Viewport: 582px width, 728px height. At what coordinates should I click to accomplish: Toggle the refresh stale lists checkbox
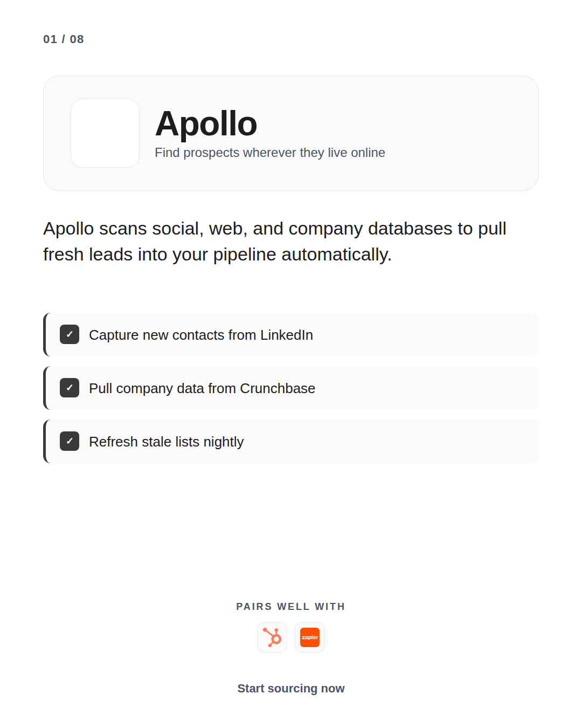[70, 441]
